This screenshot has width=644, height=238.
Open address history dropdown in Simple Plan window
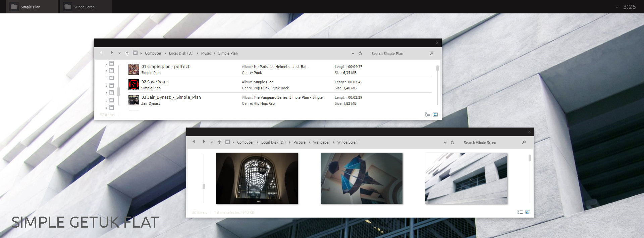pyautogui.click(x=353, y=54)
